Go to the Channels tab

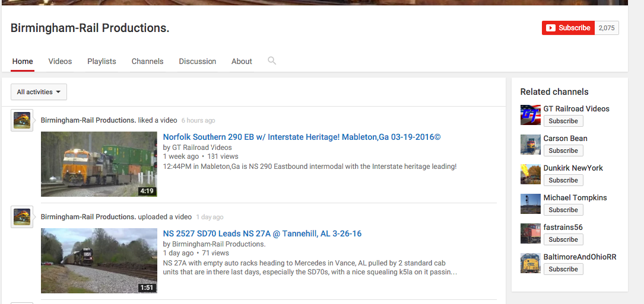point(147,62)
